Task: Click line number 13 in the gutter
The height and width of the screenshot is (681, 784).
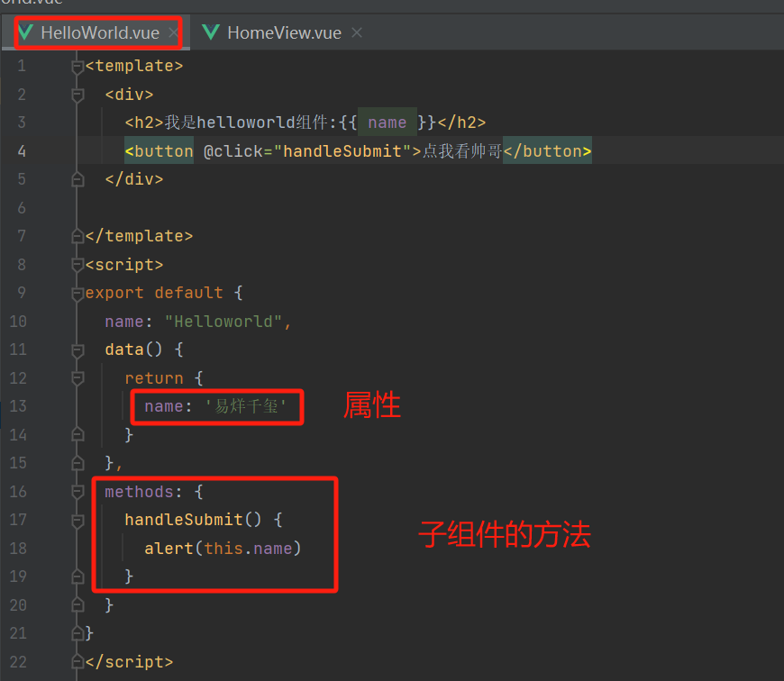Action: [x=18, y=406]
